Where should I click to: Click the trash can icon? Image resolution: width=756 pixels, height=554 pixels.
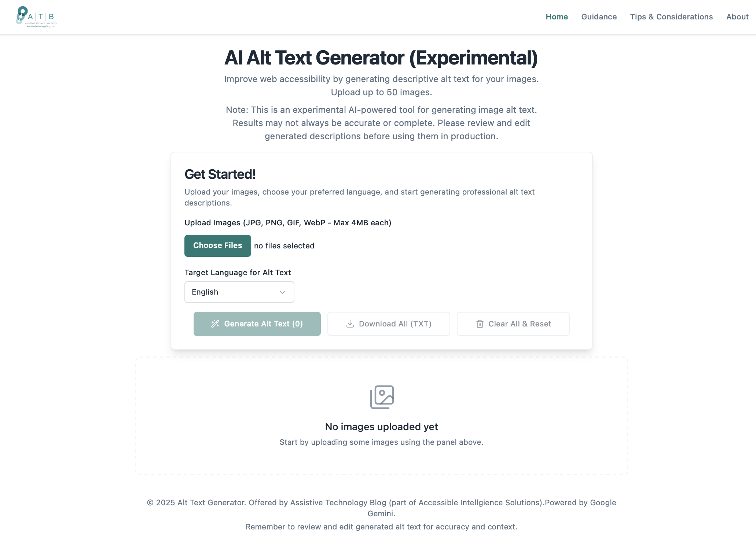coord(480,324)
